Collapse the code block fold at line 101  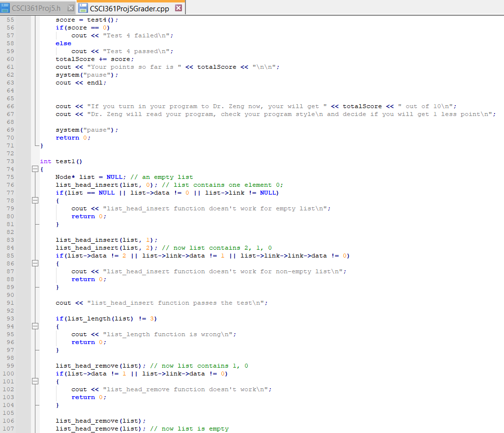coord(35,381)
